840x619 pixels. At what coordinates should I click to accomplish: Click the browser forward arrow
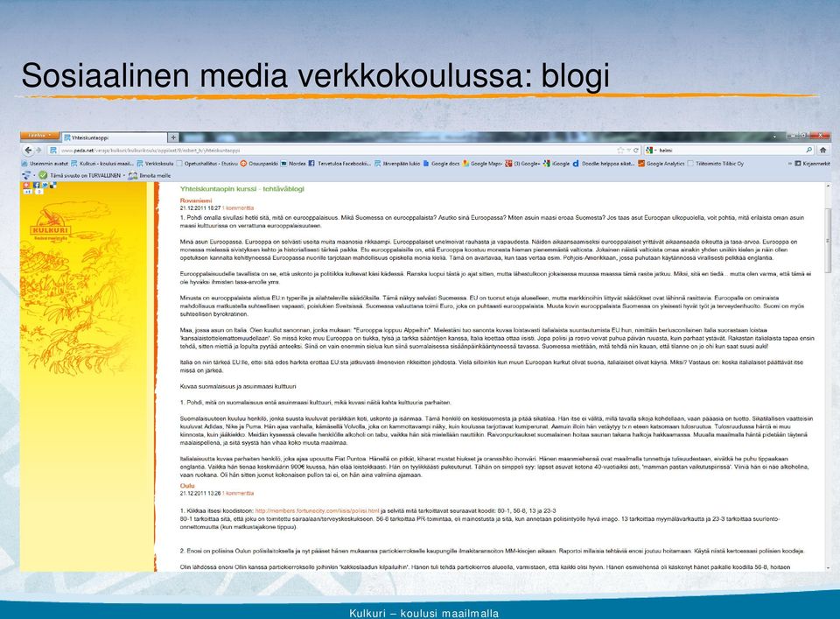pyautogui.click(x=38, y=151)
